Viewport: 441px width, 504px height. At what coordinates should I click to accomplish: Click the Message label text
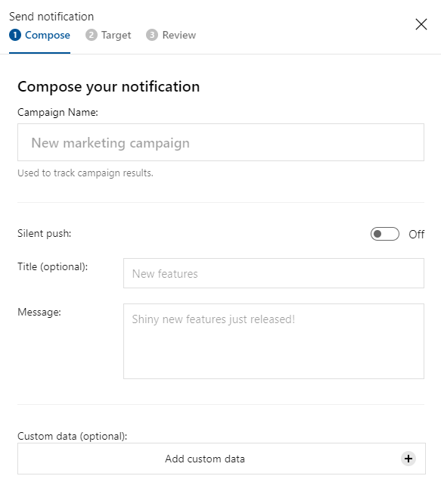[x=39, y=312]
